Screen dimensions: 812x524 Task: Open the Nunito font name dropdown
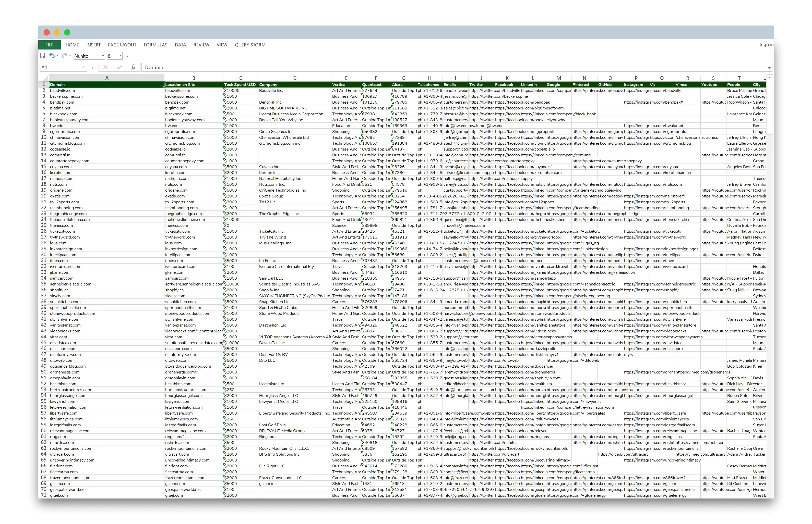point(103,56)
